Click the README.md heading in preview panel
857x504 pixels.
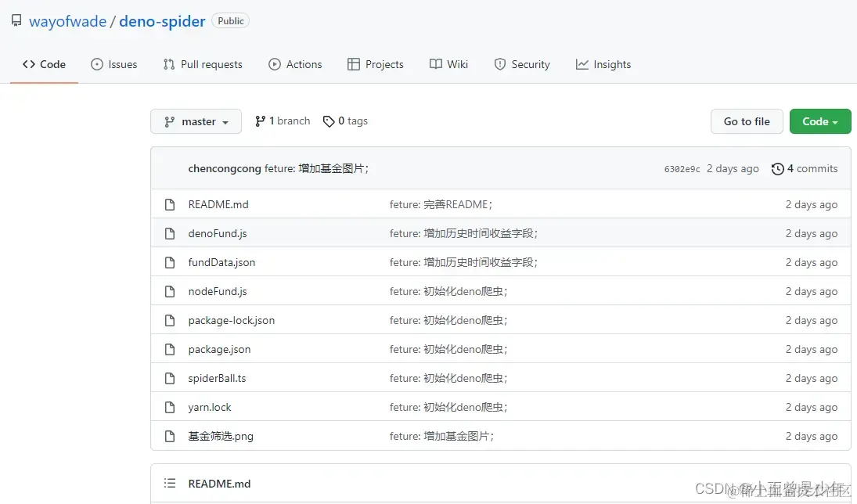pyautogui.click(x=219, y=484)
